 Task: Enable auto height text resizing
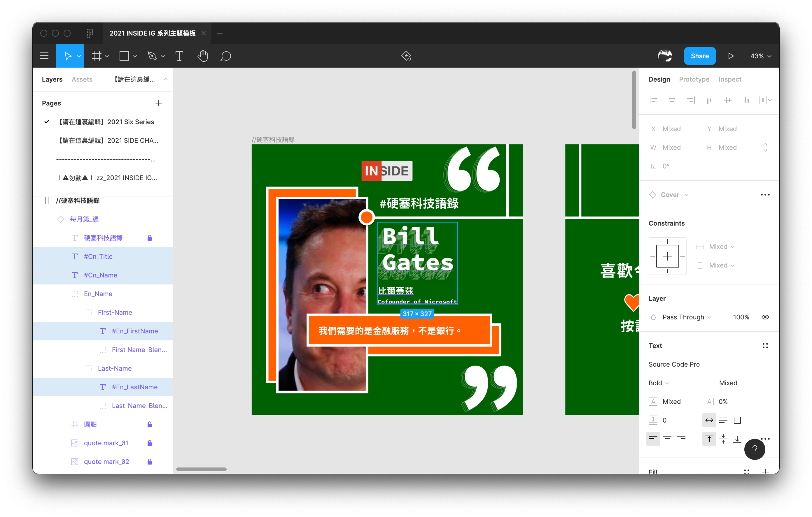pos(723,420)
